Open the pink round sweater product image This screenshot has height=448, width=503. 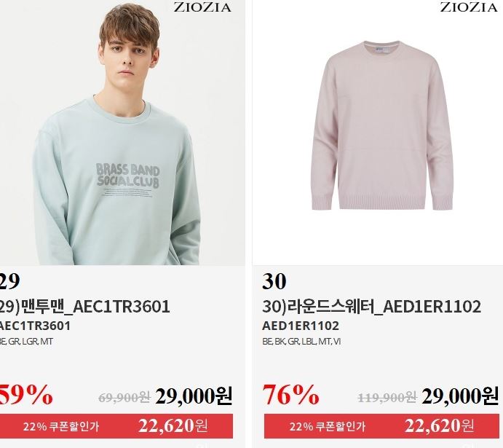point(378,133)
